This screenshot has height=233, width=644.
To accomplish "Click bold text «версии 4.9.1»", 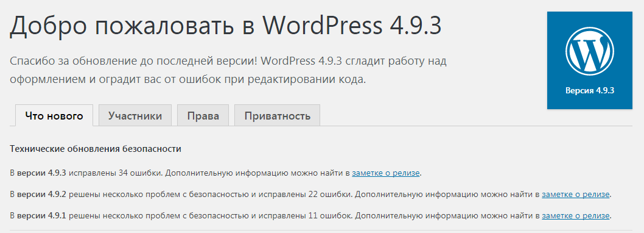I will click(x=41, y=215).
